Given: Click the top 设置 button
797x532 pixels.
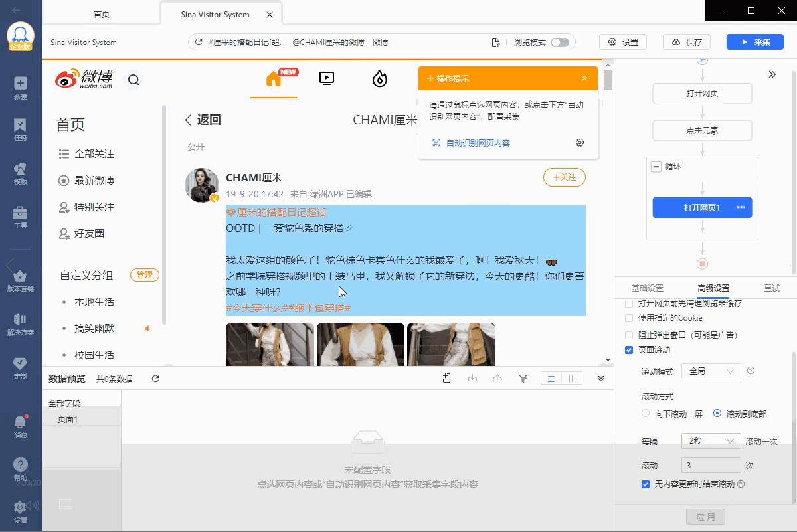Looking at the screenshot, I should click(623, 42).
